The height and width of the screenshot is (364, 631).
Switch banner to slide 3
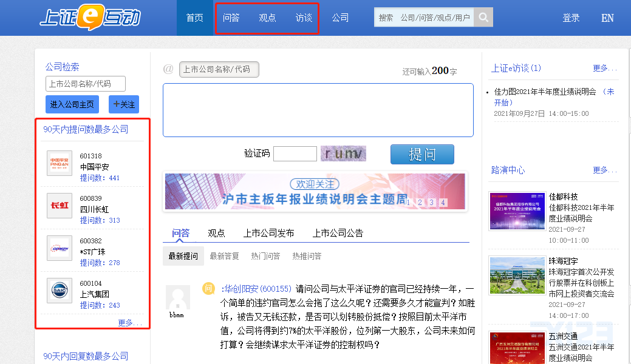[x=431, y=202]
